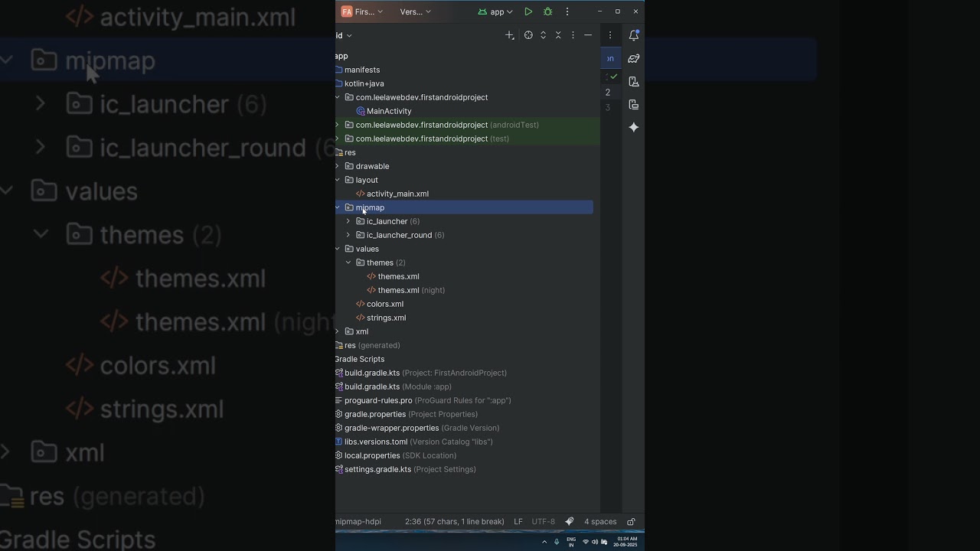
Task: Select strings.xml file
Action: [x=387, y=318]
